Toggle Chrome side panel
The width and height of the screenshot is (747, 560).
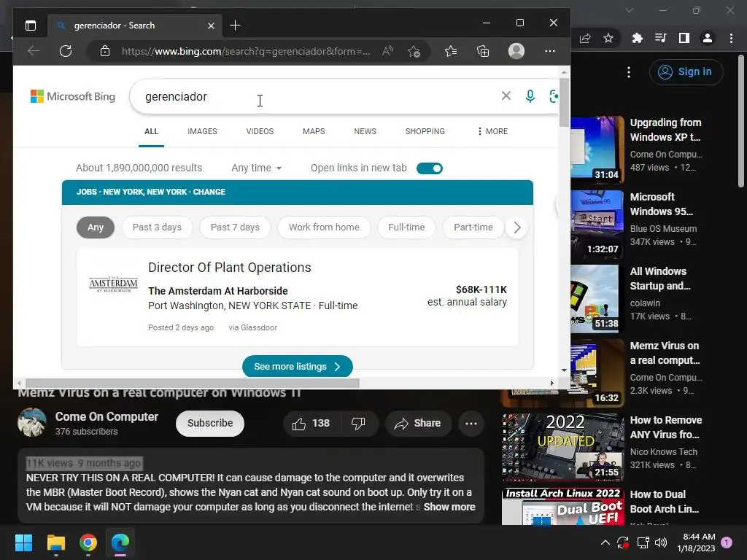(x=684, y=38)
